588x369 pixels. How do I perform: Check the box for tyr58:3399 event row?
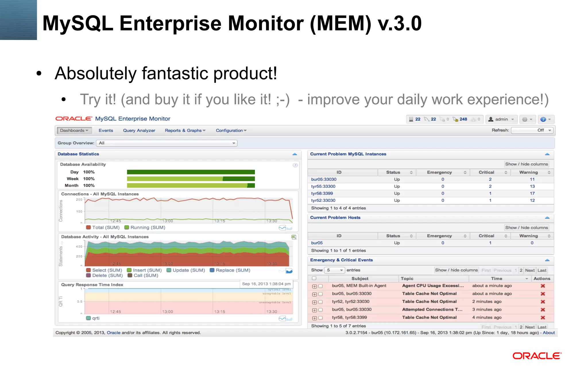tap(320, 318)
